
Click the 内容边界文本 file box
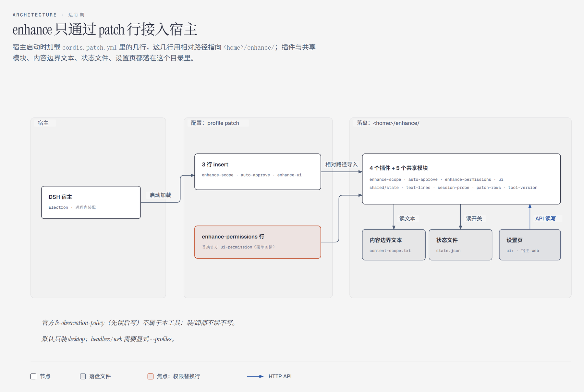pyautogui.click(x=394, y=245)
